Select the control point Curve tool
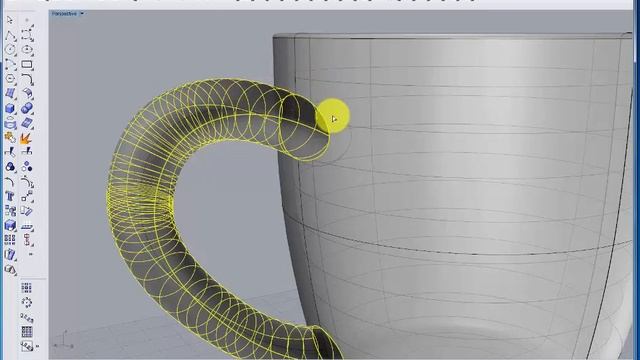640x360 pixels. point(27,35)
